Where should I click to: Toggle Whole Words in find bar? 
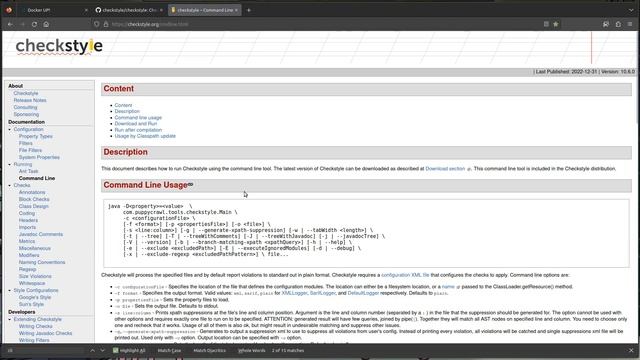click(x=251, y=350)
